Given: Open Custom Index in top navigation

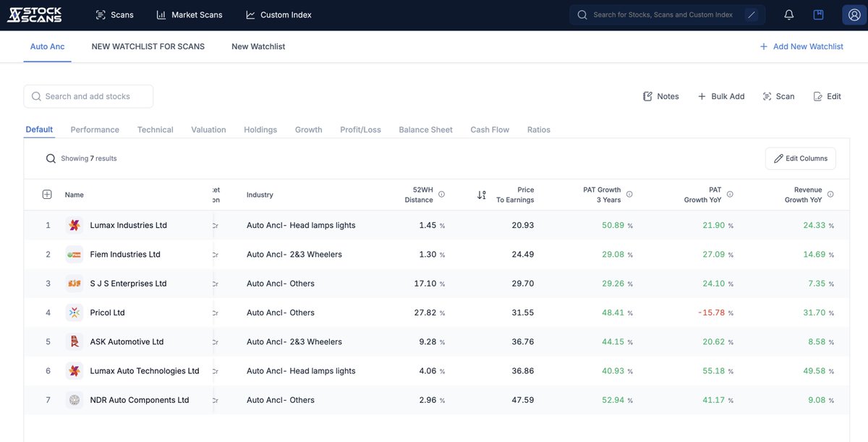Looking at the screenshot, I should [278, 14].
